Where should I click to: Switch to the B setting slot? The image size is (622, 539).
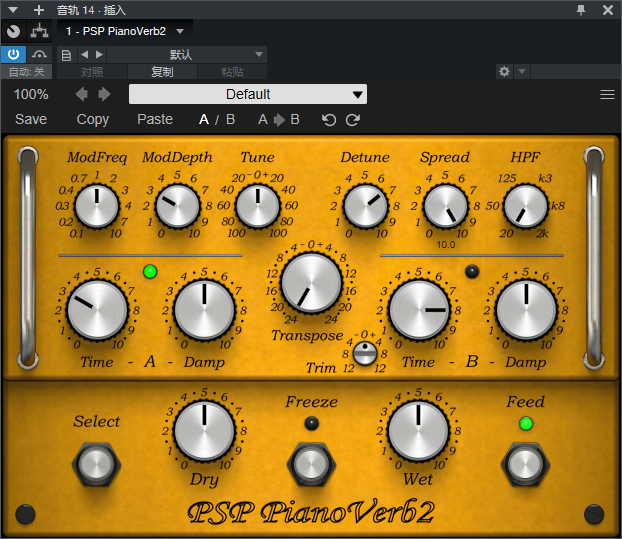pyautogui.click(x=230, y=119)
